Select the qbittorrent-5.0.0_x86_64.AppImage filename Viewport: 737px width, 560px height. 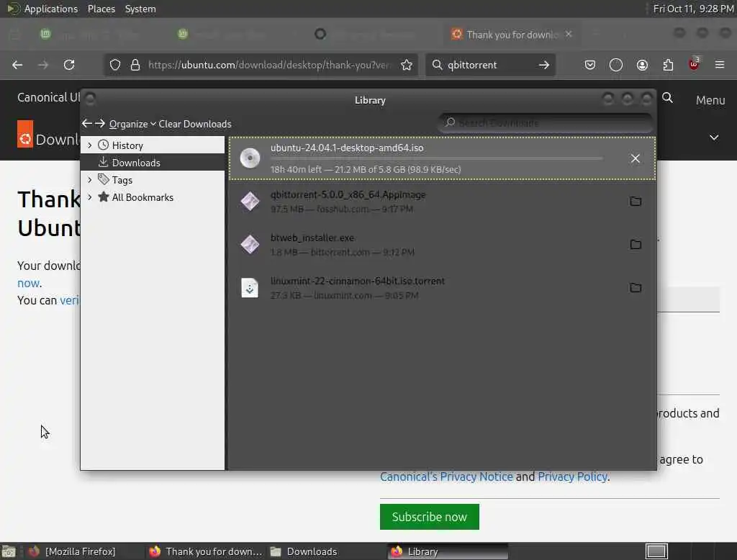tap(348, 194)
